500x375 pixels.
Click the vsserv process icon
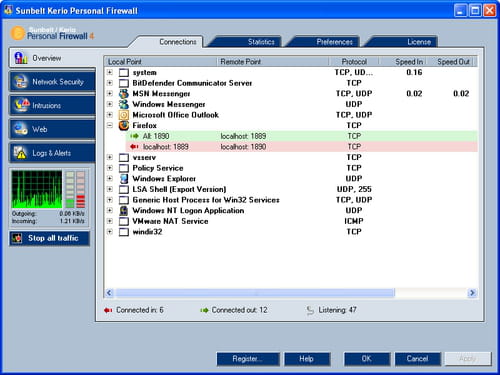pyautogui.click(x=124, y=157)
